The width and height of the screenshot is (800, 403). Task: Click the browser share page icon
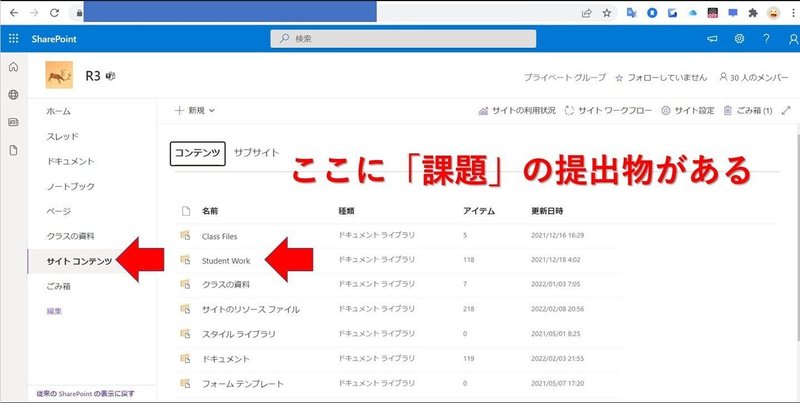point(587,13)
